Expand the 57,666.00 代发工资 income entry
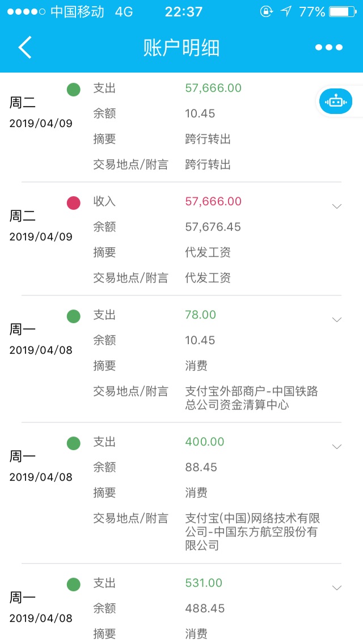The image size is (363, 644). point(337,206)
